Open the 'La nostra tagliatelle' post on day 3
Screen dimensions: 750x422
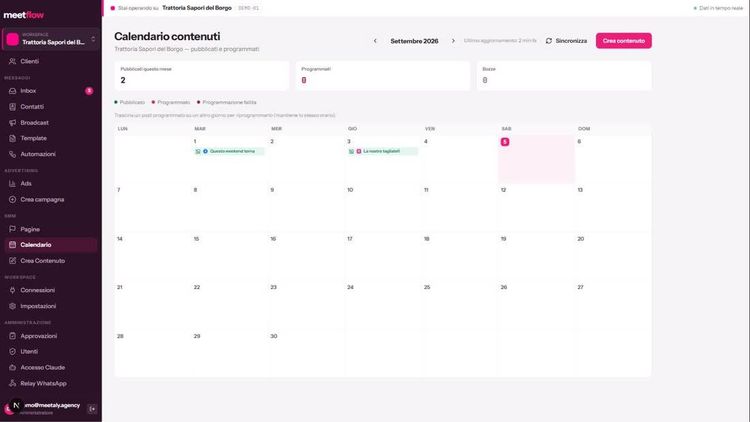tap(382, 151)
